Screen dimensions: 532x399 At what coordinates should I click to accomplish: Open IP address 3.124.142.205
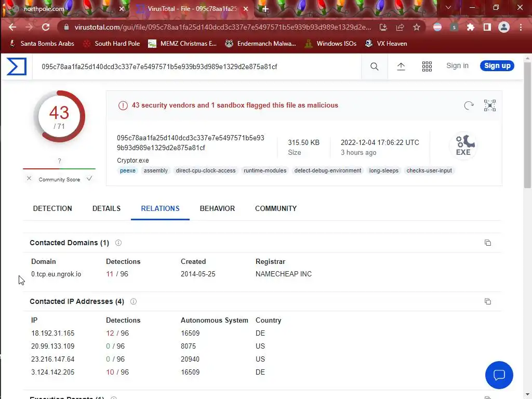click(53, 372)
